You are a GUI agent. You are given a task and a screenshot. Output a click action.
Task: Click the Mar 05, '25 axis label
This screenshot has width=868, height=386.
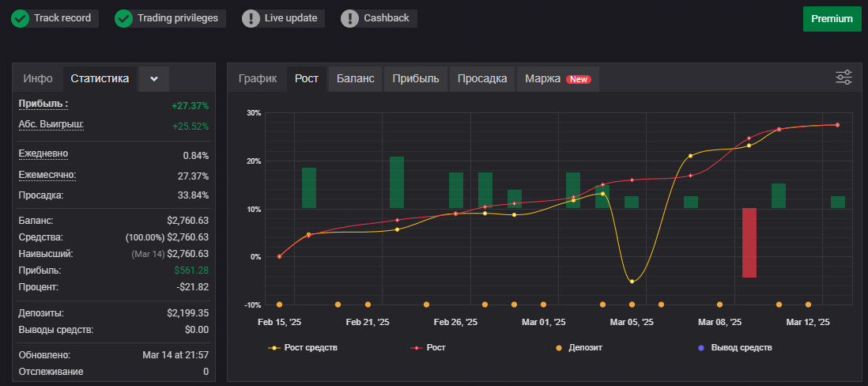632,322
